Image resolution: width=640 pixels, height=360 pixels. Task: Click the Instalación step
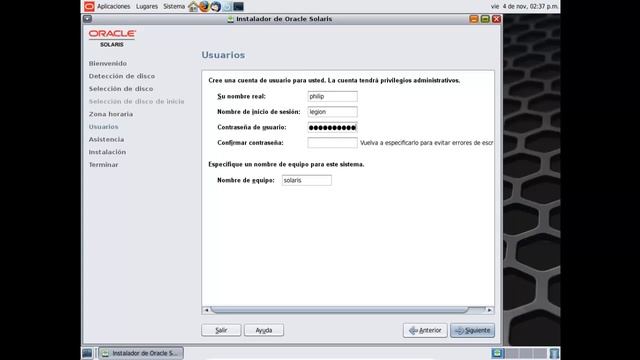click(x=107, y=152)
